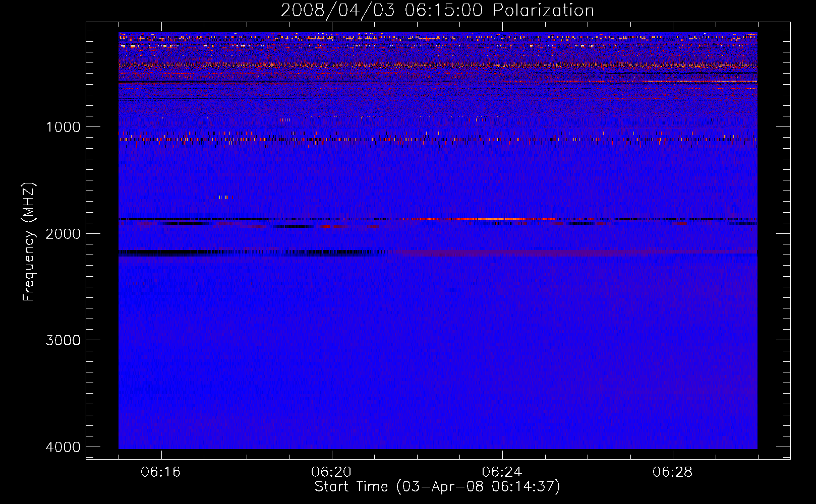Click the 'Start Time (03-Apr-08 06:14:37)' label
Screen dimensions: 816x504
pyautogui.click(x=437, y=487)
